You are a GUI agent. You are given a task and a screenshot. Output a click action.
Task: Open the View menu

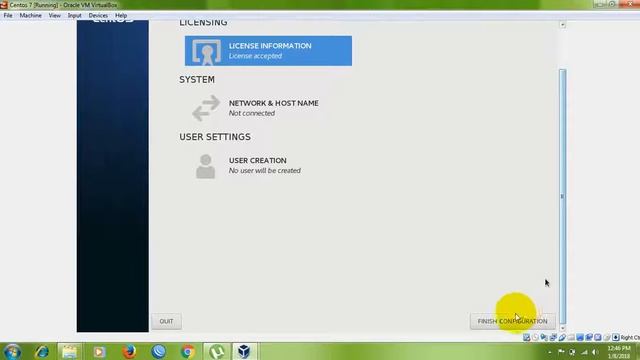[x=54, y=16]
